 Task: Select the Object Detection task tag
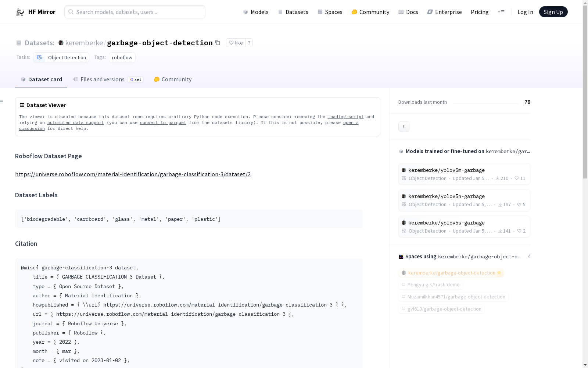click(x=61, y=57)
